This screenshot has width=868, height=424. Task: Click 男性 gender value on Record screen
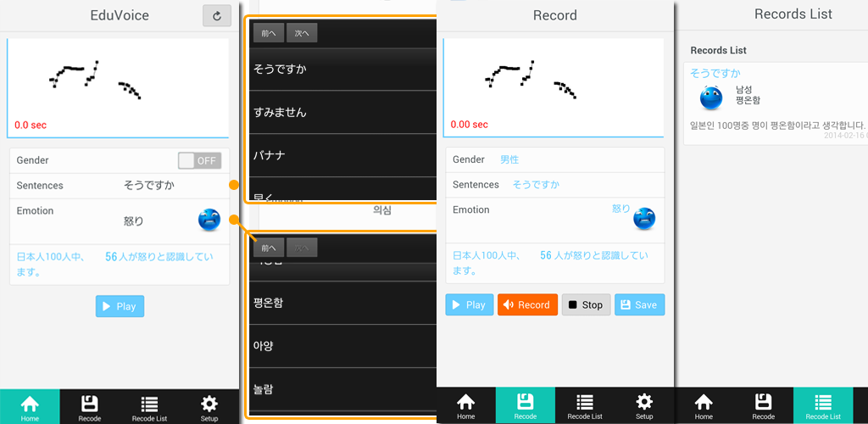tap(509, 159)
